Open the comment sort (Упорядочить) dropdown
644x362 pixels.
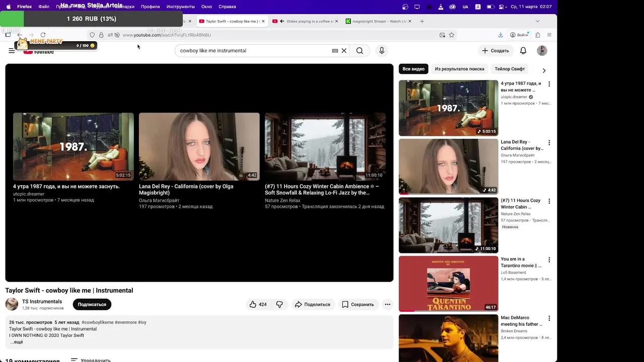pos(91,360)
